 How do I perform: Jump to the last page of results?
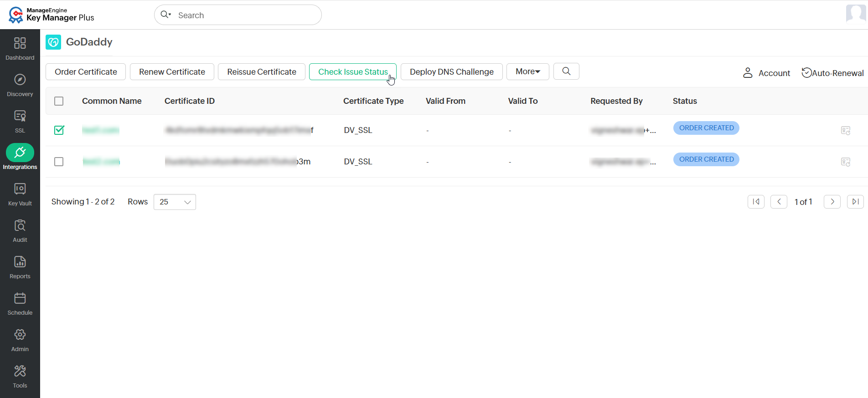coord(855,202)
